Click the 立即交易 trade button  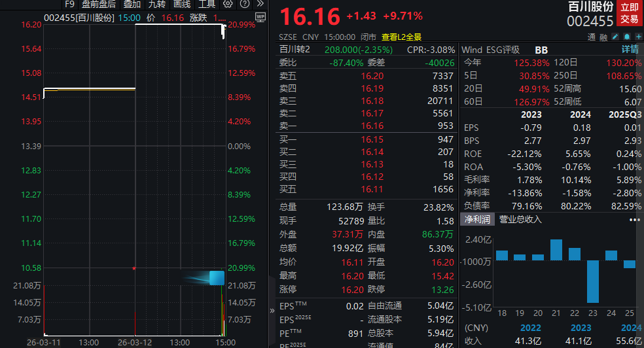(630, 13)
